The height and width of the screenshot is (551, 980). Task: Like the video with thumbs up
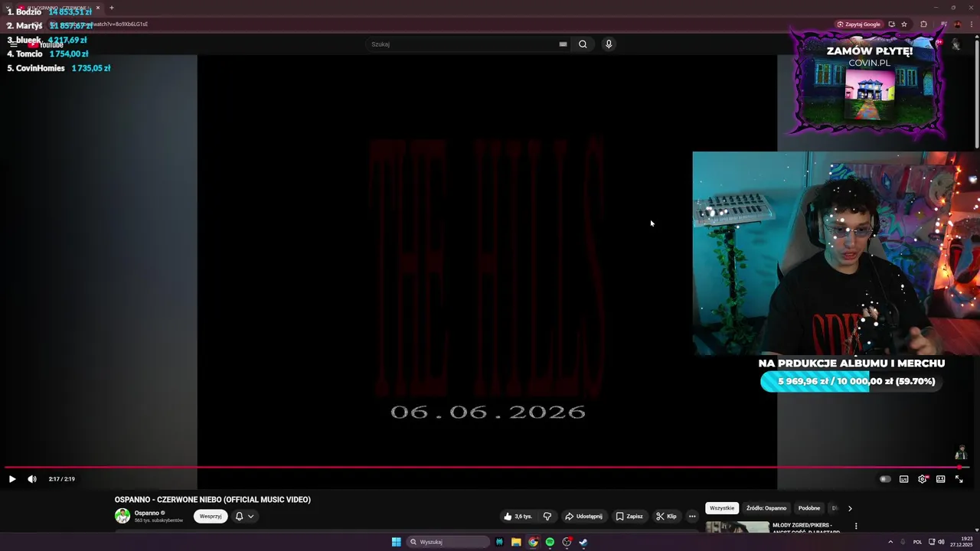tap(518, 517)
